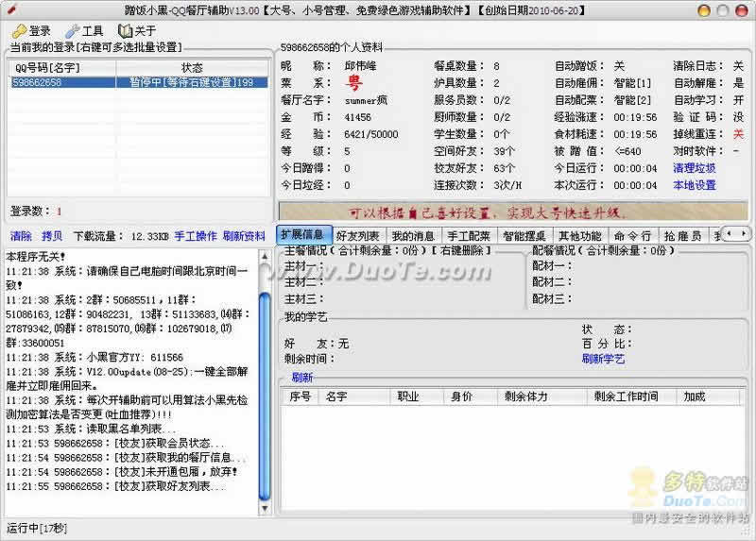756x541 pixels.
Task: Switch to the 扩展信息 tab
Action: pos(303,234)
